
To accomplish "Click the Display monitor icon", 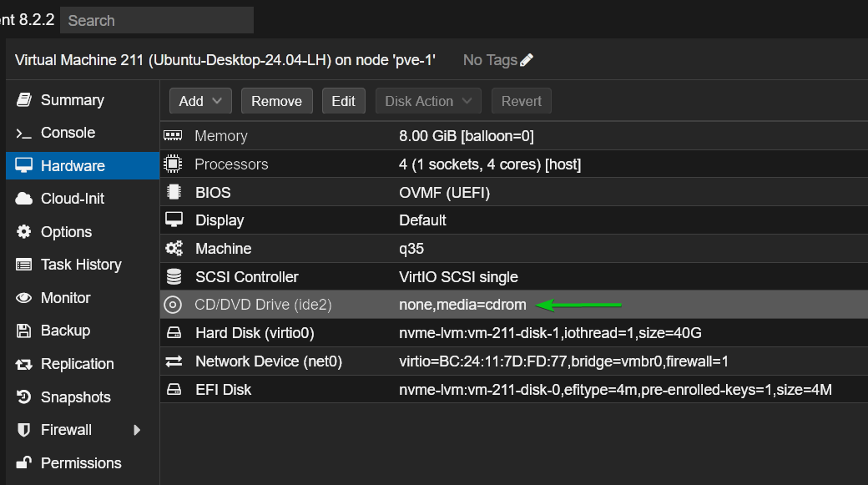I will click(x=173, y=220).
